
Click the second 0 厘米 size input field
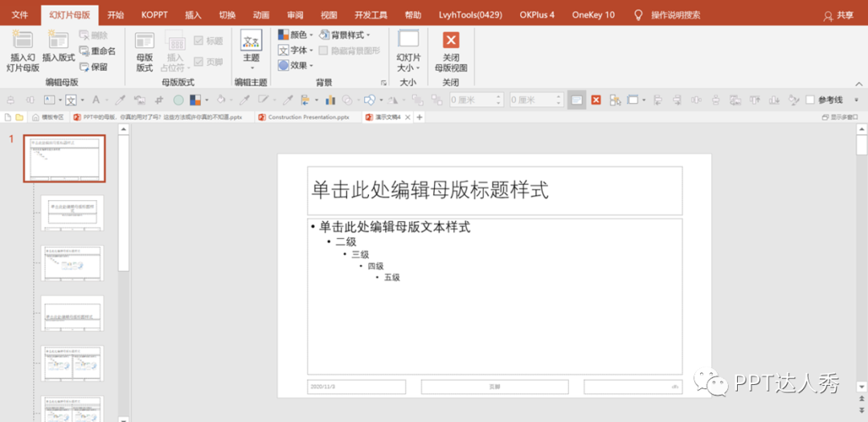(x=536, y=100)
